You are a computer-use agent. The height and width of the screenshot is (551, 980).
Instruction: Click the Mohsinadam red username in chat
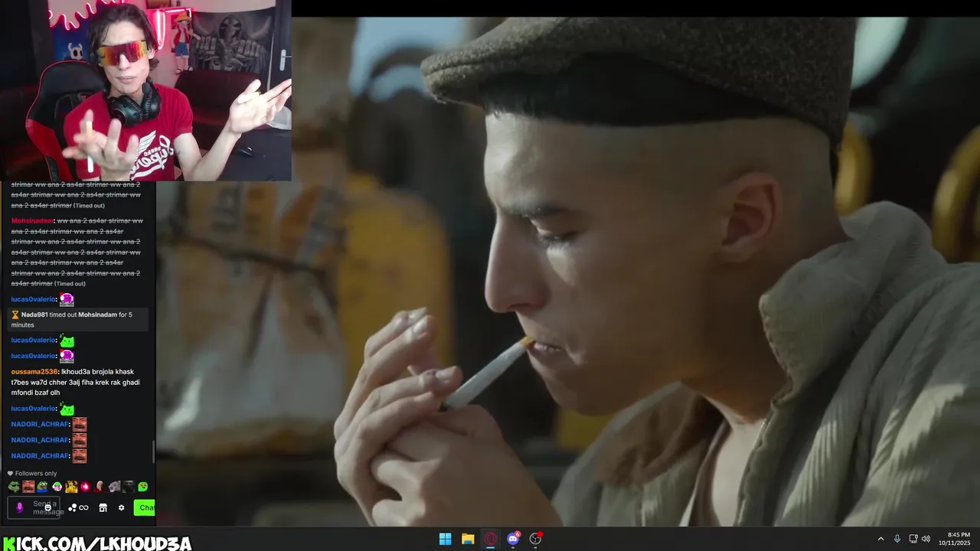coord(33,220)
